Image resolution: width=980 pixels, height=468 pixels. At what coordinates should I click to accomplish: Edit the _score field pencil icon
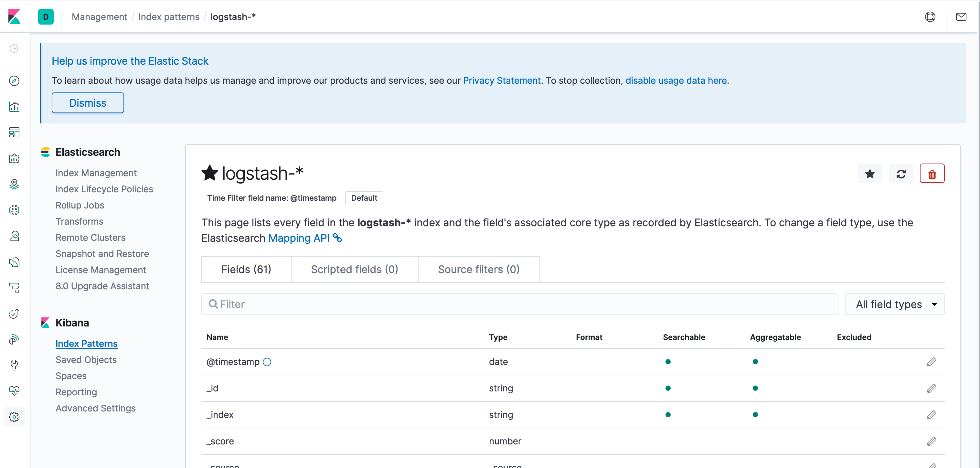tap(931, 441)
